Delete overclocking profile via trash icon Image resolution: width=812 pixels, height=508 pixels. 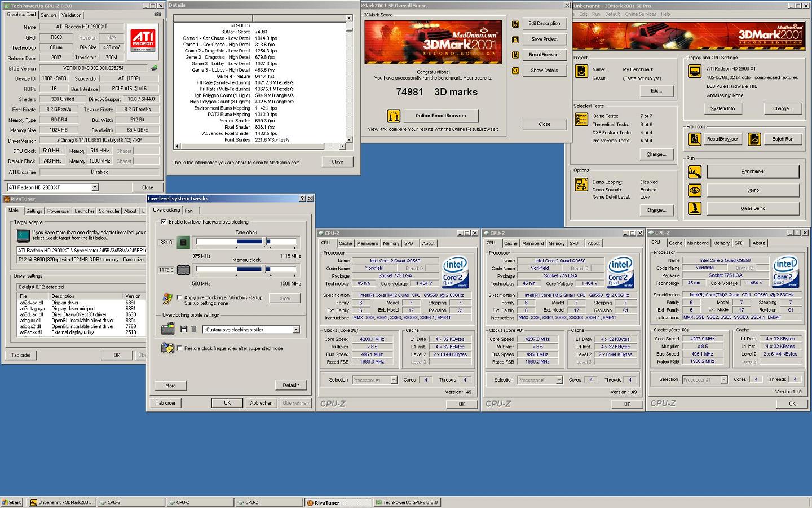click(193, 329)
